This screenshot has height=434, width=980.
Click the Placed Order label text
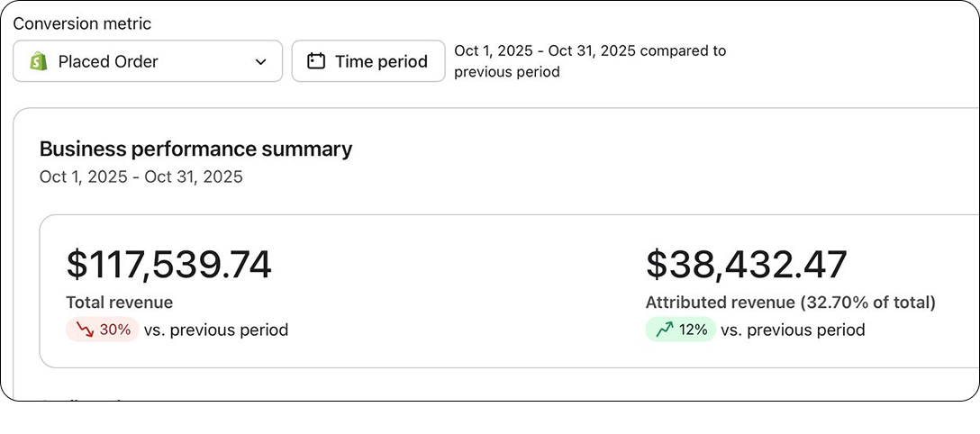[108, 62]
